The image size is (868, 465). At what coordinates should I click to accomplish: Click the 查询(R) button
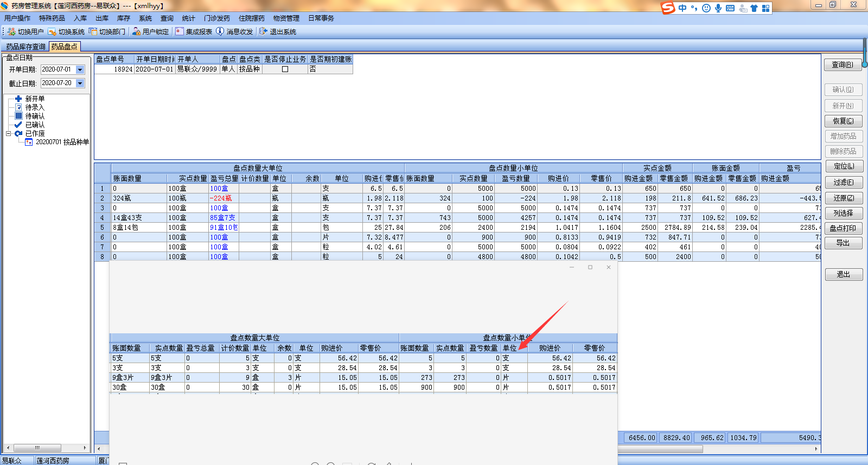[843, 64]
